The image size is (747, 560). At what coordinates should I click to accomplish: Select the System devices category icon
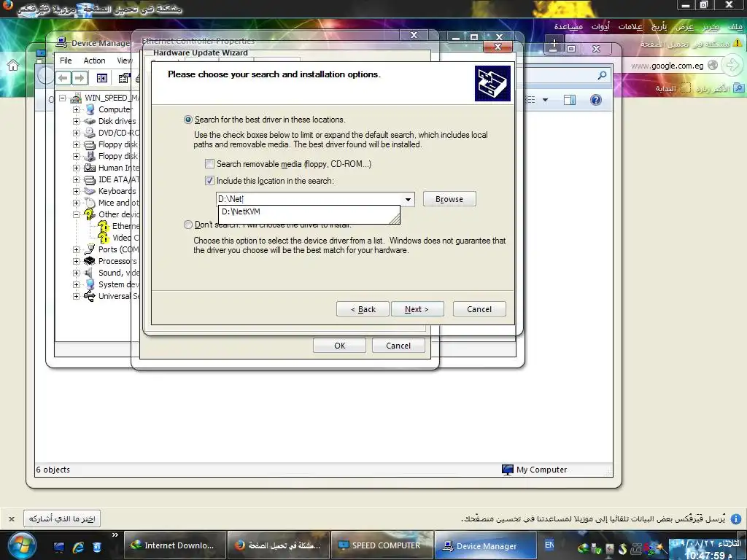90,284
